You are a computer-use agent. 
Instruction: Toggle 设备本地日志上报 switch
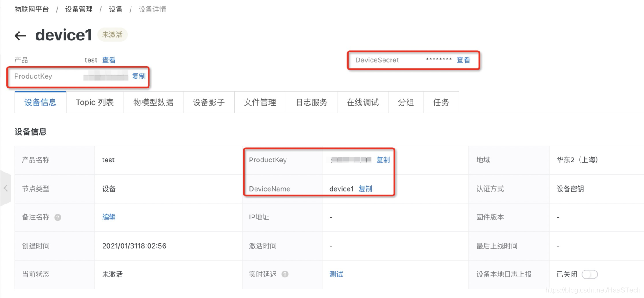pos(589,274)
